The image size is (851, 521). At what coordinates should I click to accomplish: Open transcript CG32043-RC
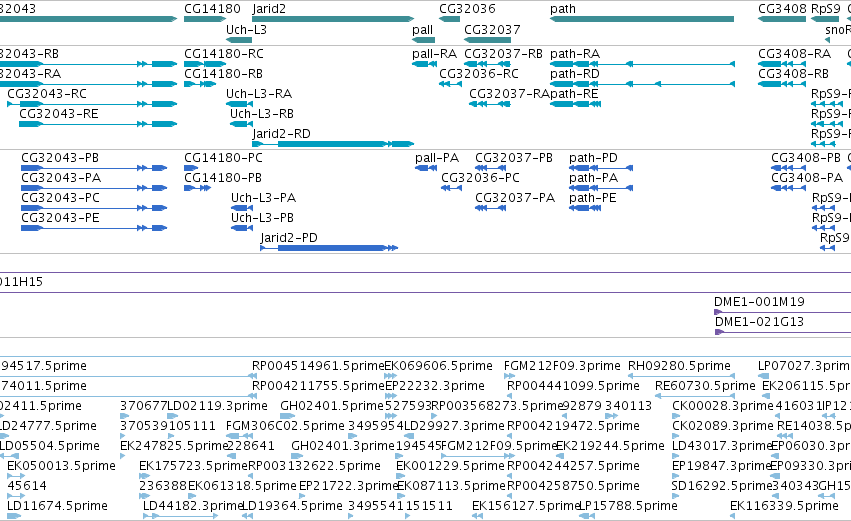92,104
